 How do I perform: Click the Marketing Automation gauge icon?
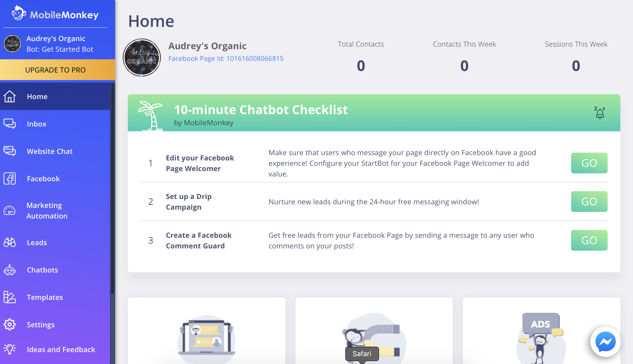[10, 210]
